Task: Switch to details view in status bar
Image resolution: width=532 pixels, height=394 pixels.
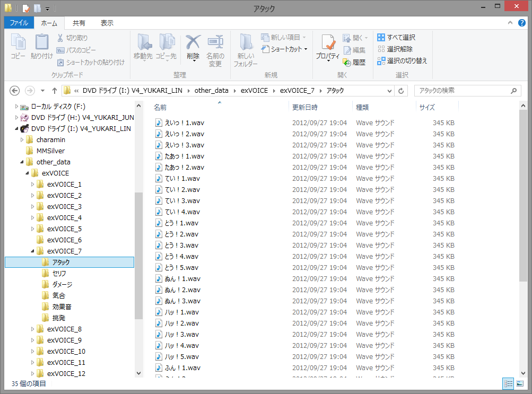Action: 508,383
